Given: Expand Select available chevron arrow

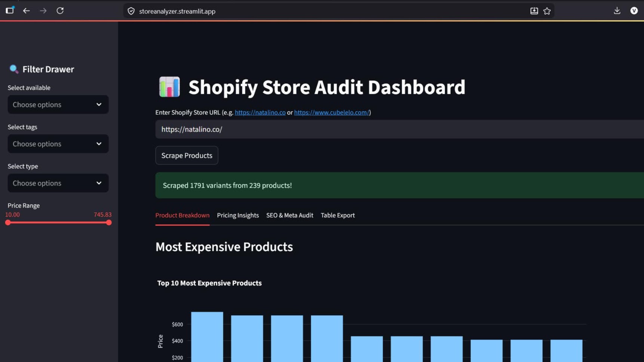Looking at the screenshot, I should [99, 105].
